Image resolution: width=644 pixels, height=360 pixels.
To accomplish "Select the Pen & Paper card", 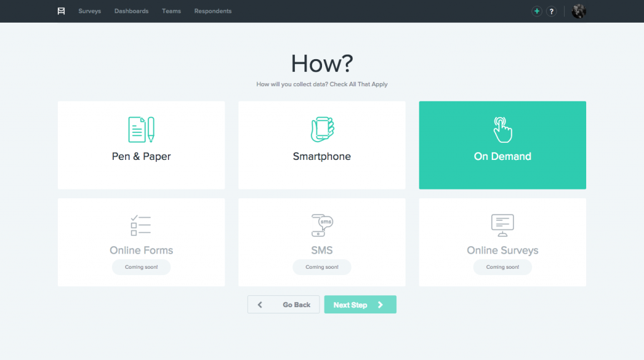I will point(142,145).
